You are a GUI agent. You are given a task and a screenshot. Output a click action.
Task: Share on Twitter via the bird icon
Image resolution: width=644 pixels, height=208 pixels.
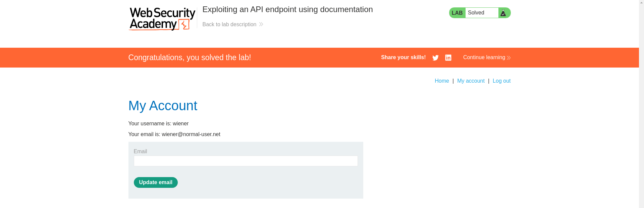(435, 58)
